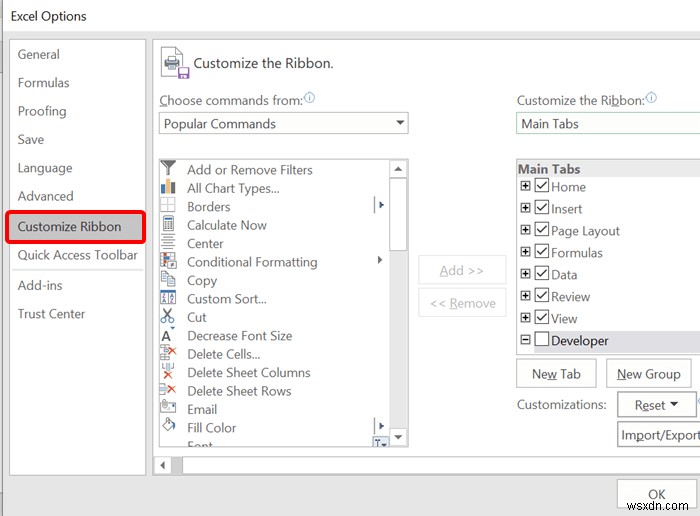
Task: Click the commands list scroll up arrow
Action: [398, 169]
